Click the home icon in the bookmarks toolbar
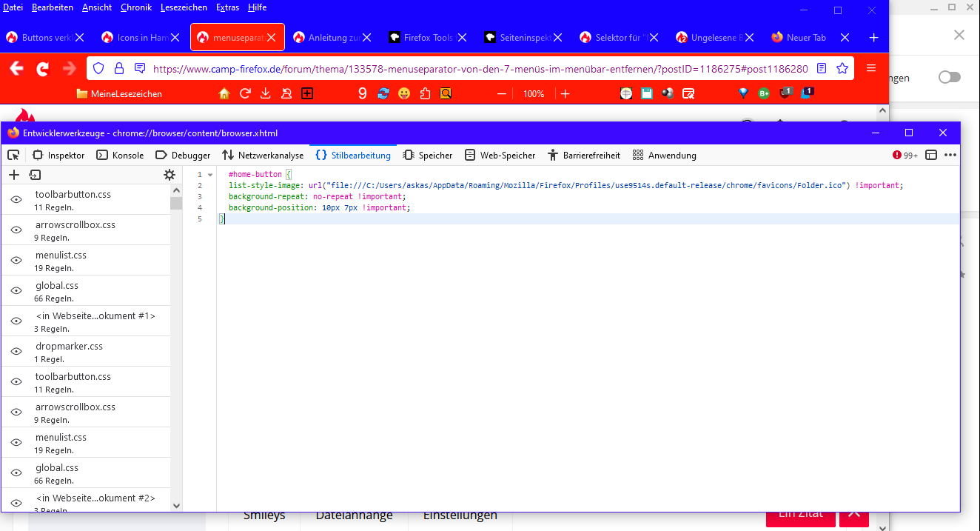This screenshot has width=980, height=531. (224, 93)
